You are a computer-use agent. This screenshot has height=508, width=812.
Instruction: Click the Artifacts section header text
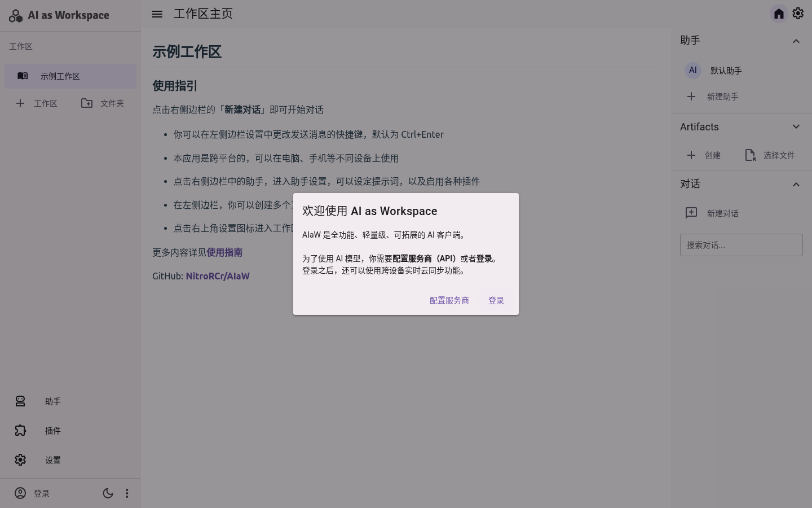pos(699,127)
